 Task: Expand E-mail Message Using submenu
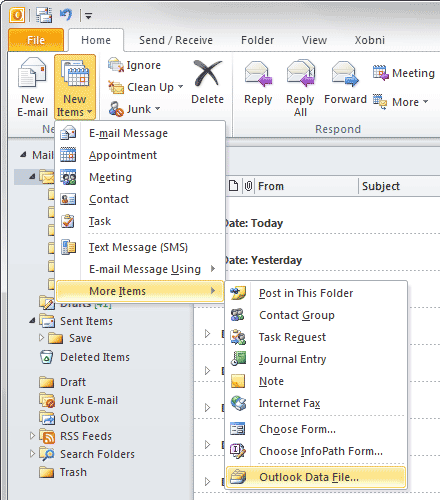(140, 269)
